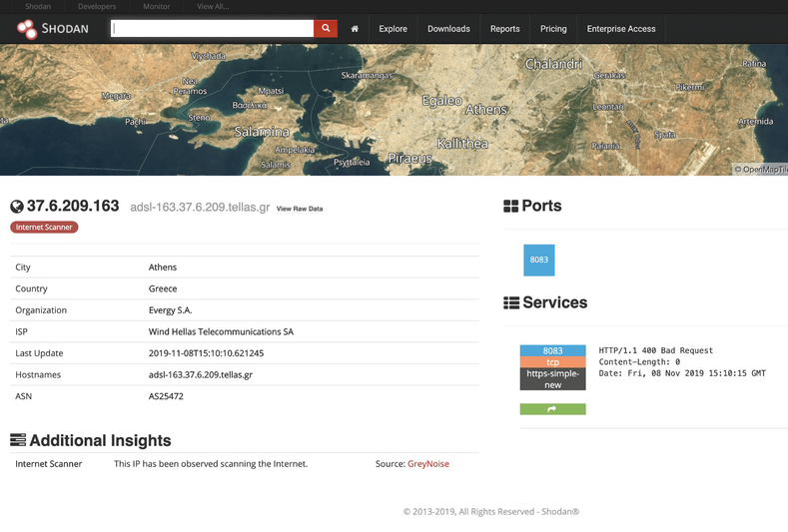
Task: Click Hostnames value in the table
Action: tap(201, 374)
